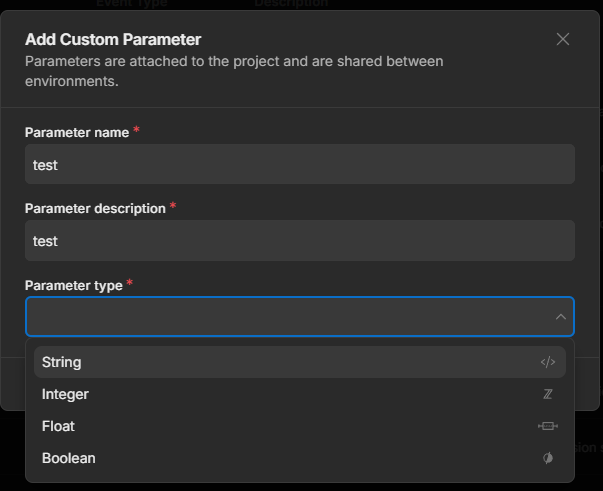Screen dimensions: 603x491
Task: Click the "Parameter type" field label
Action: tap(73, 286)
